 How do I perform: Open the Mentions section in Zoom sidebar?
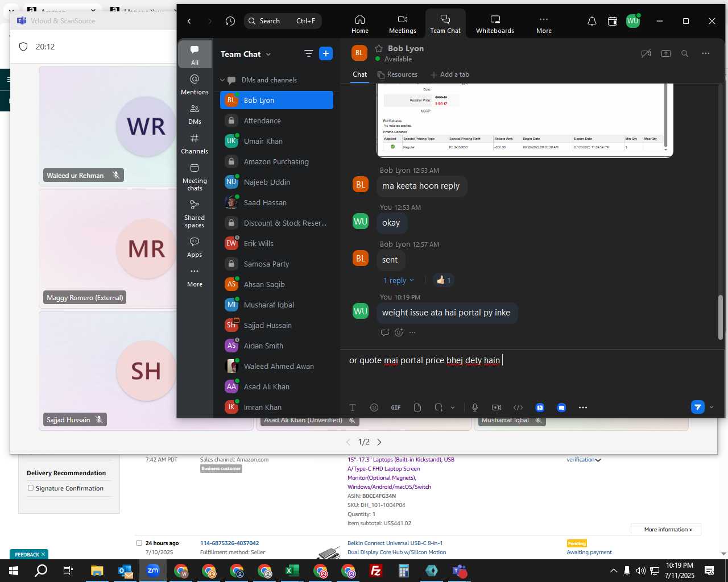point(195,84)
